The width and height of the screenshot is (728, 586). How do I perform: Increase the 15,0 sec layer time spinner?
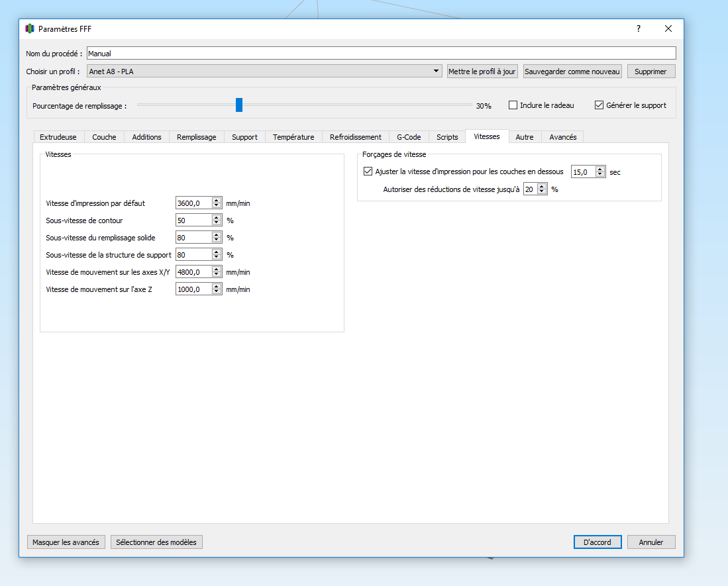pyautogui.click(x=600, y=170)
